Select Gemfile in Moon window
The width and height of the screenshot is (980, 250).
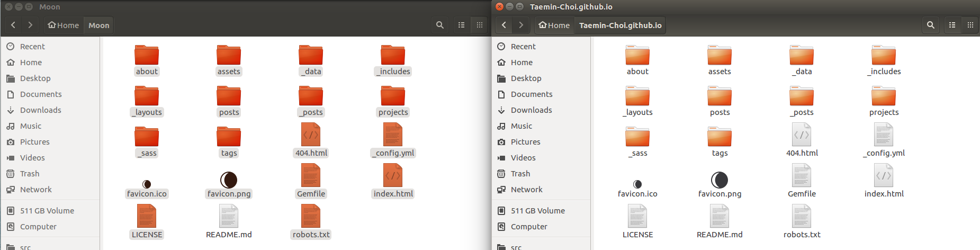click(x=311, y=181)
